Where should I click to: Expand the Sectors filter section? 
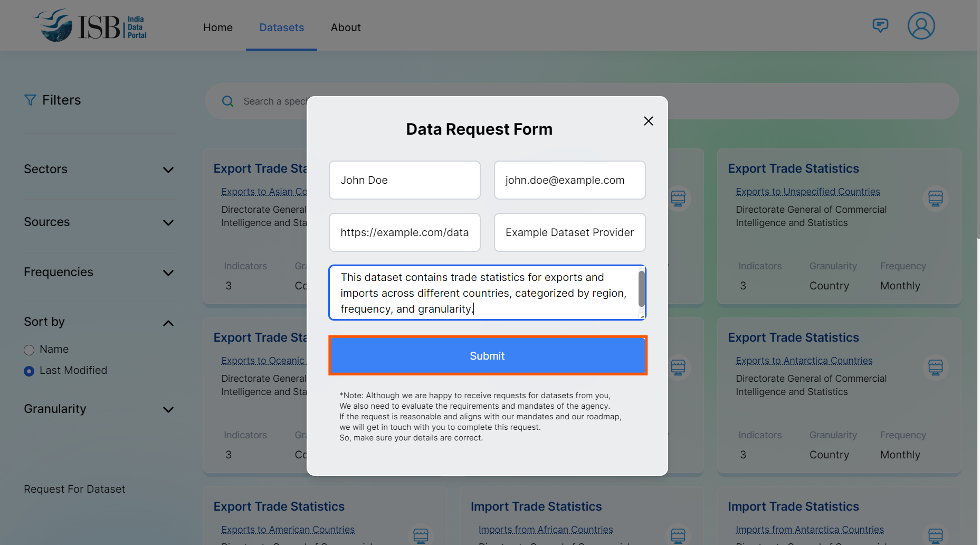(x=168, y=170)
